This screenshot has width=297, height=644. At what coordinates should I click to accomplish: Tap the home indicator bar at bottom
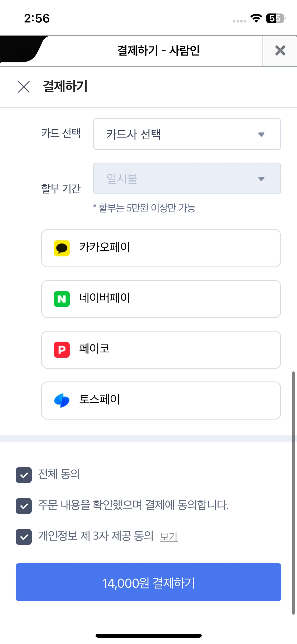coord(148,636)
